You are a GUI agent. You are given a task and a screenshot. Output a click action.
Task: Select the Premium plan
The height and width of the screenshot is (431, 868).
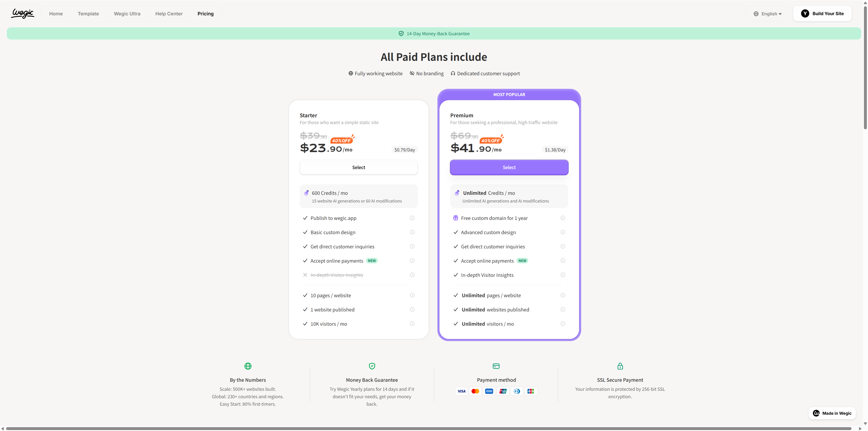(x=509, y=167)
